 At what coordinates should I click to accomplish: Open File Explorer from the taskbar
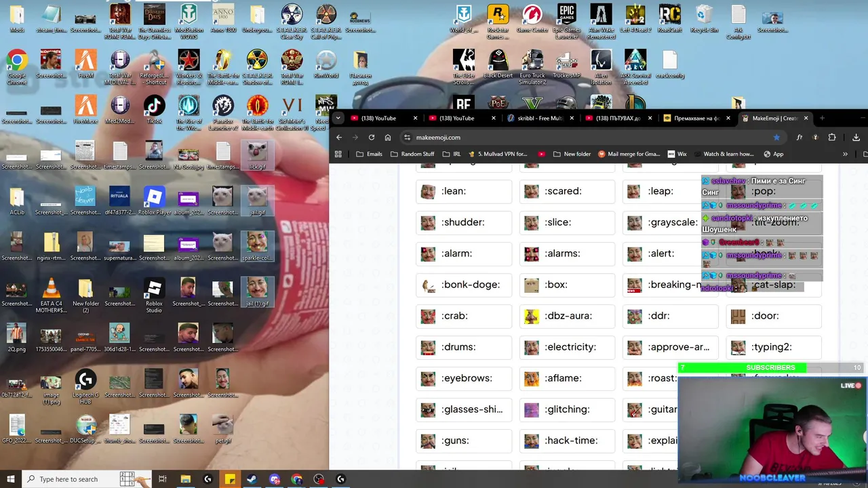coord(185,479)
